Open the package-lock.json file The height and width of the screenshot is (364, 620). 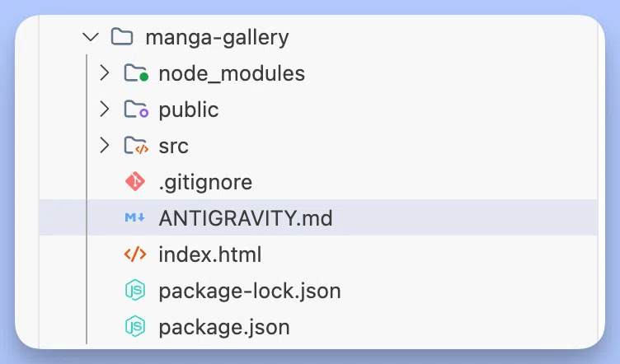tap(250, 292)
